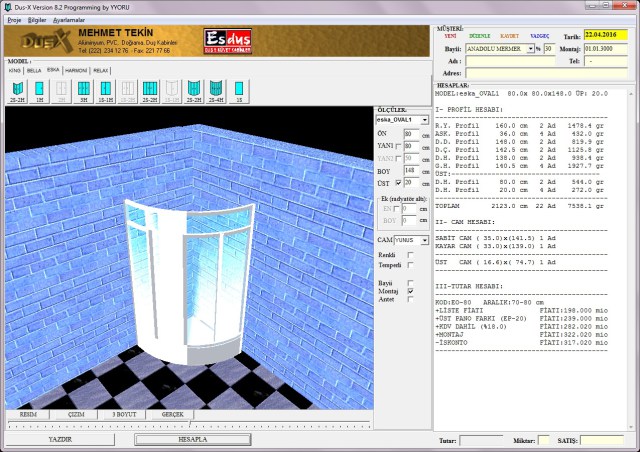Open the Bayii dealer dropdown

(528, 48)
